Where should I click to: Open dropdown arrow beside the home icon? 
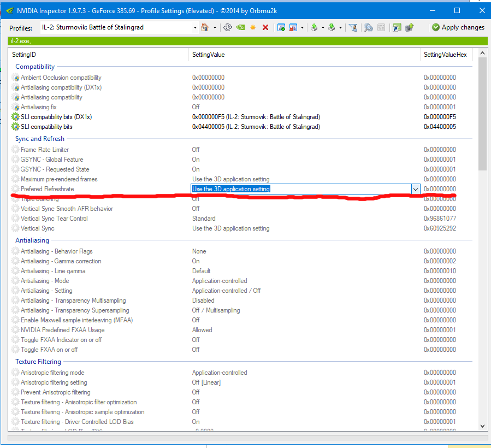tap(215, 27)
